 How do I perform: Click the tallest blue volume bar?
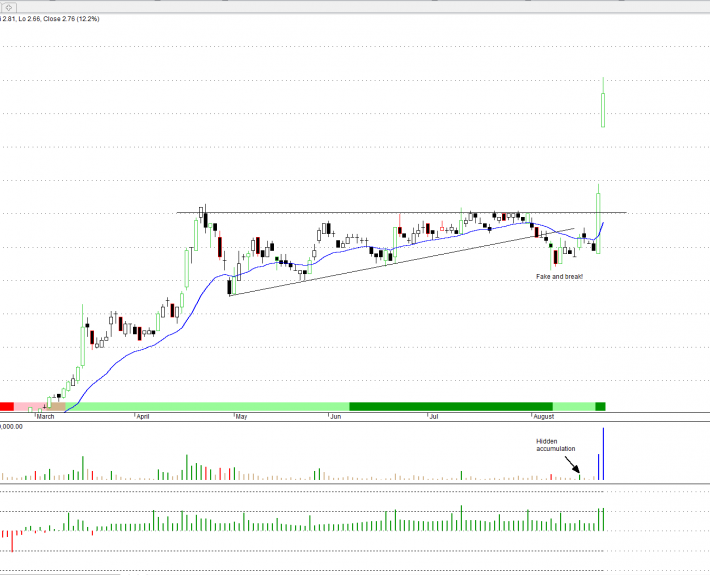tap(604, 454)
